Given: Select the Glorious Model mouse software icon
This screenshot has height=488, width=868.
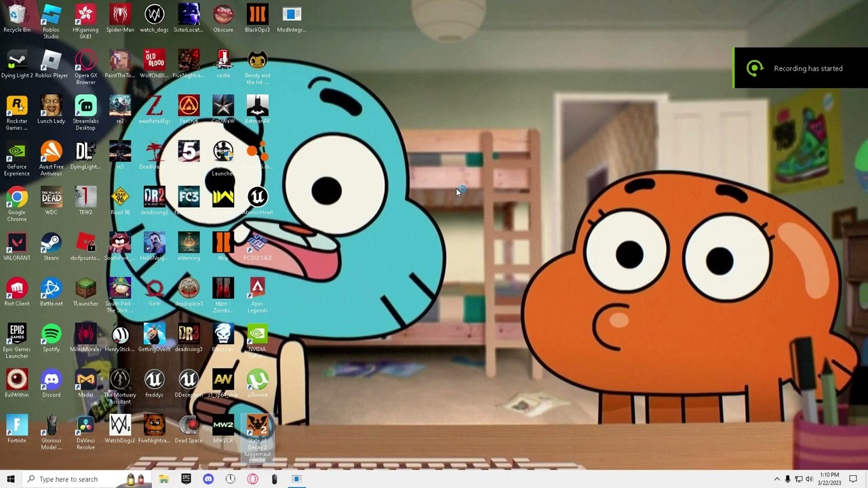Looking at the screenshot, I should [x=51, y=432].
